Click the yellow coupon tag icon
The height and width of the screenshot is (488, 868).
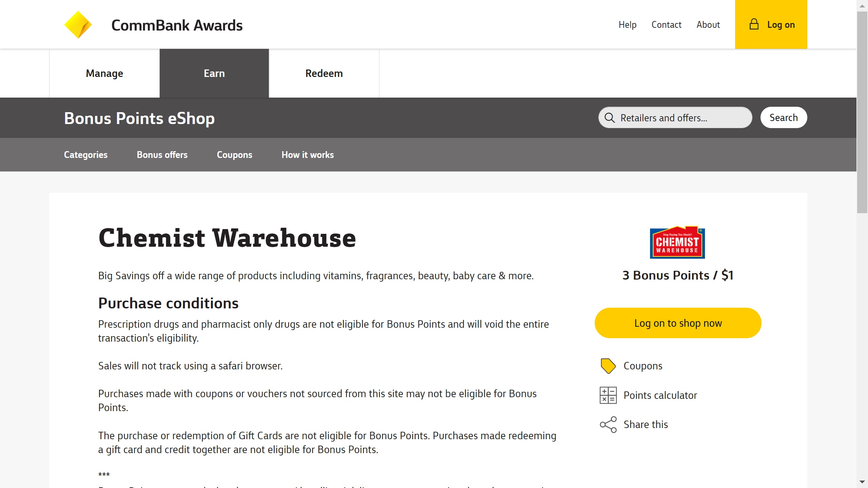point(608,366)
